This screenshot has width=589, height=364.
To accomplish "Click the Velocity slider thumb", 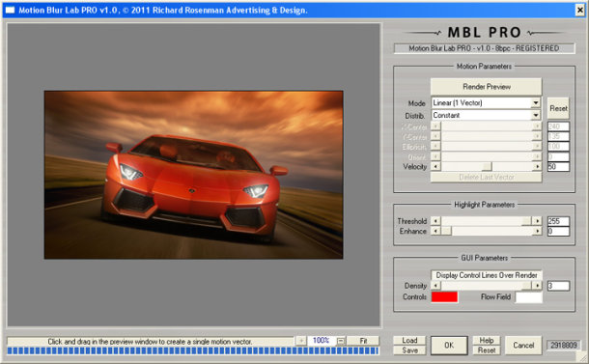I will click(487, 166).
